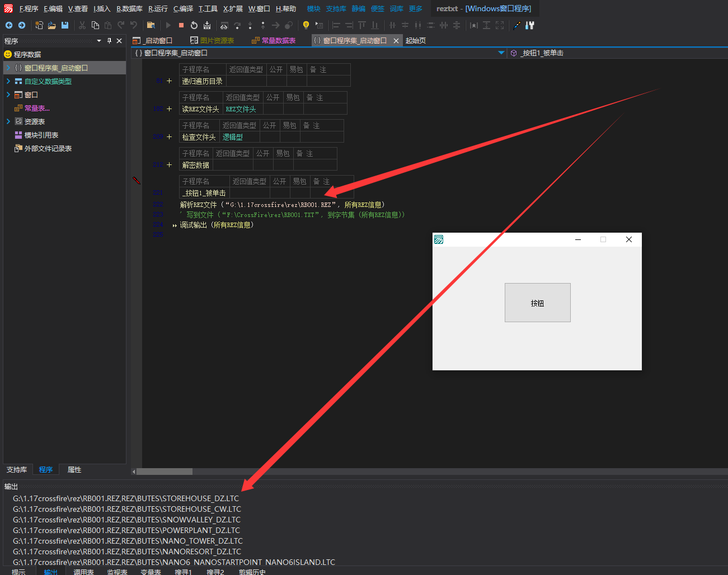Image resolution: width=728 pixels, height=575 pixels.
Task: Click the lightbulb hint icon
Action: [x=306, y=25]
